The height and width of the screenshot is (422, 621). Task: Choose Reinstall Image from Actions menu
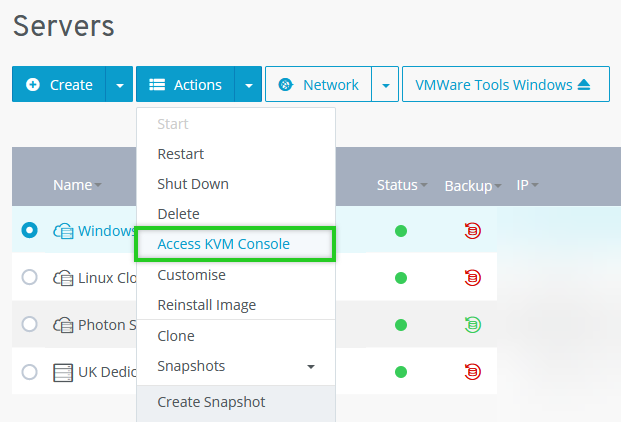206,305
